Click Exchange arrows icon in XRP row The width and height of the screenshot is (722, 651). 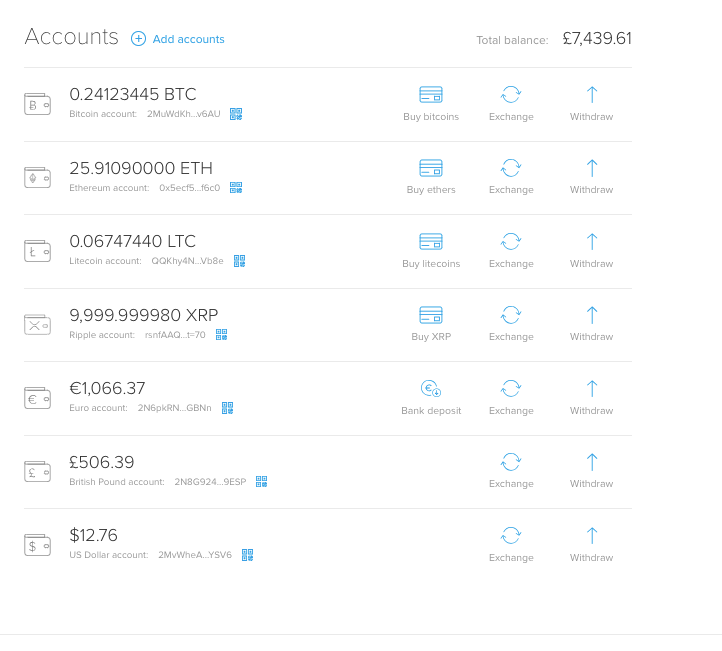[511, 315]
